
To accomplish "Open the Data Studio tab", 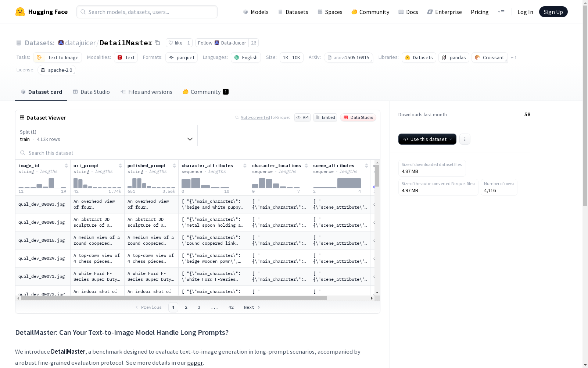I will 91,92.
